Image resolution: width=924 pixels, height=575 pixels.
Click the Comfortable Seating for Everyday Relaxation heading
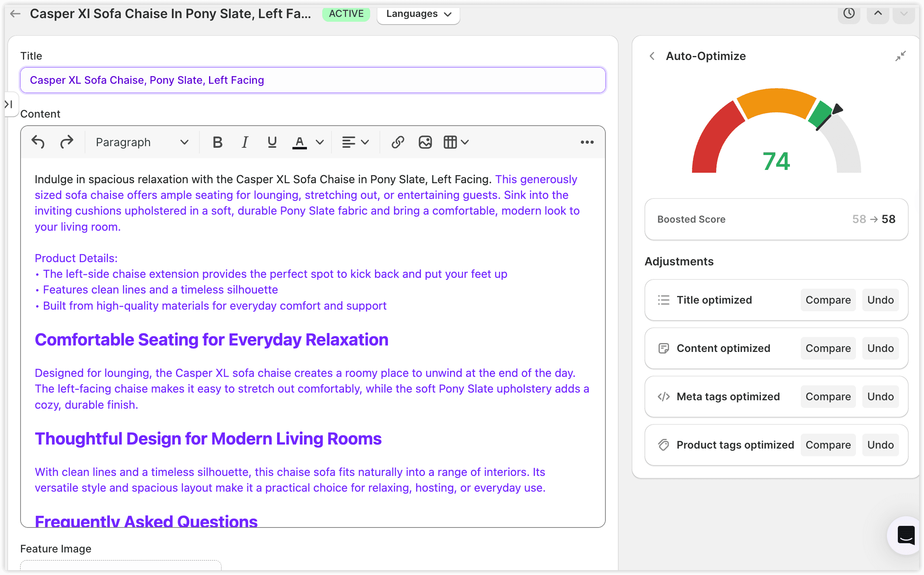211,340
